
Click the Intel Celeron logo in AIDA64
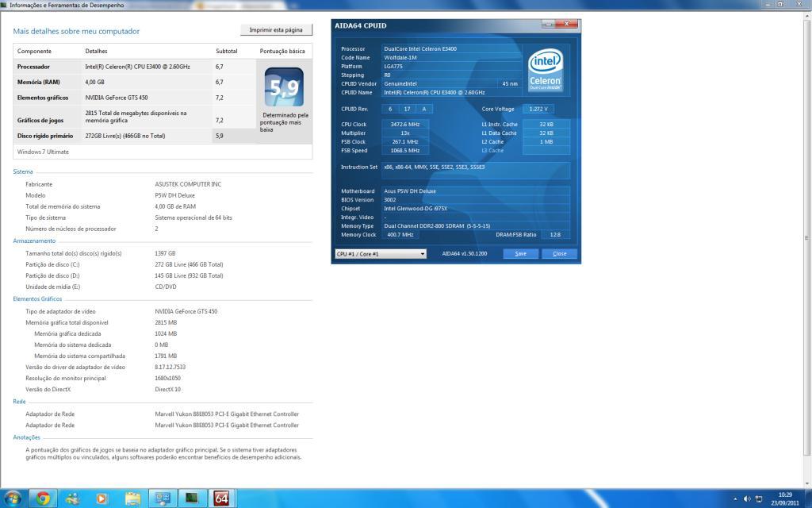point(546,70)
